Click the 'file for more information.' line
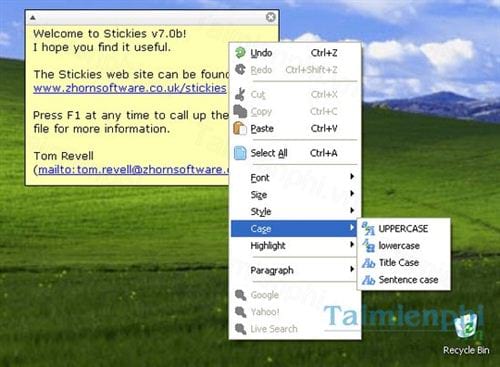The image size is (500, 367). tap(102, 129)
